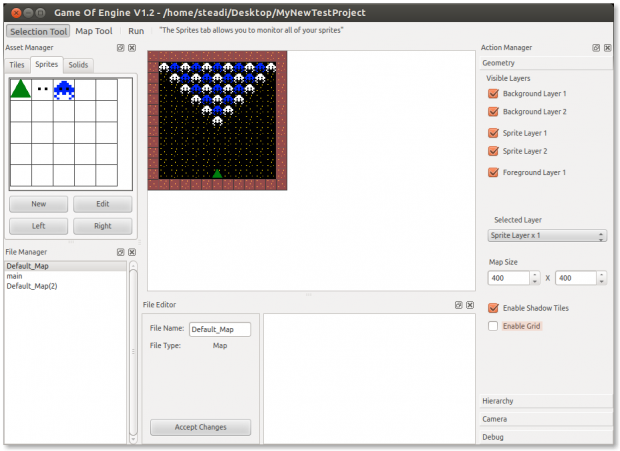Hide Sprite Layer 2

tap(493, 151)
